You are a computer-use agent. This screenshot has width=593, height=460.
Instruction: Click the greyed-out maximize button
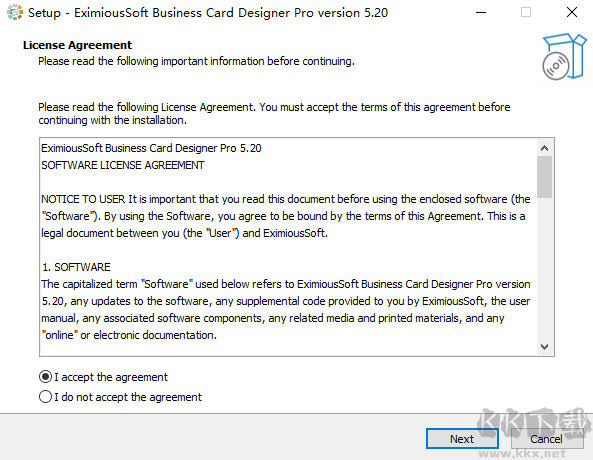pos(526,12)
